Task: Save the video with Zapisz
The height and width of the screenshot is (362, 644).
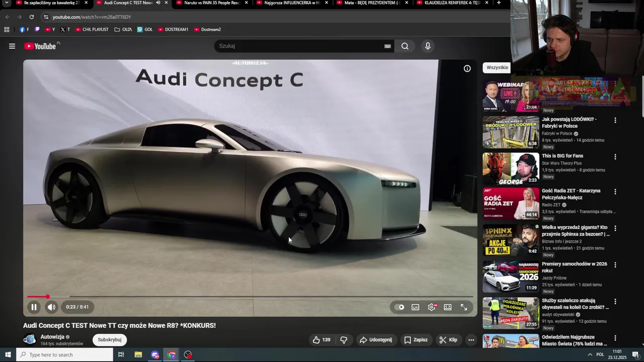Action: tap(416, 340)
